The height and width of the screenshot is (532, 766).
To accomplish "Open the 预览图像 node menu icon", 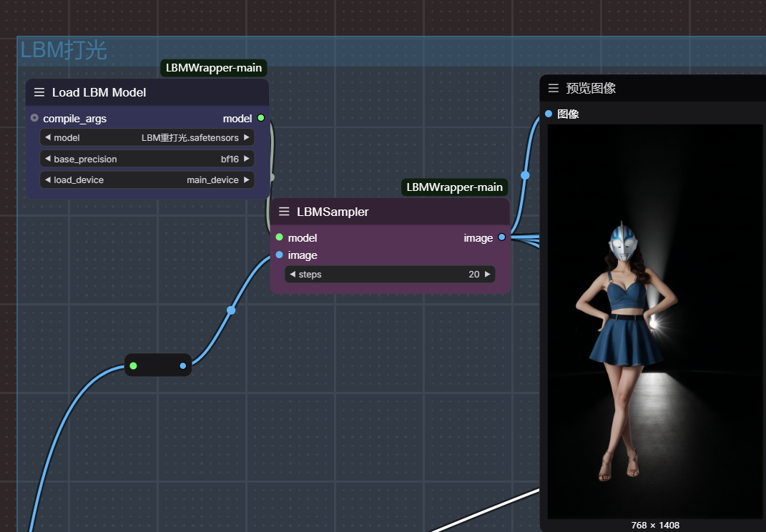I will coord(553,88).
